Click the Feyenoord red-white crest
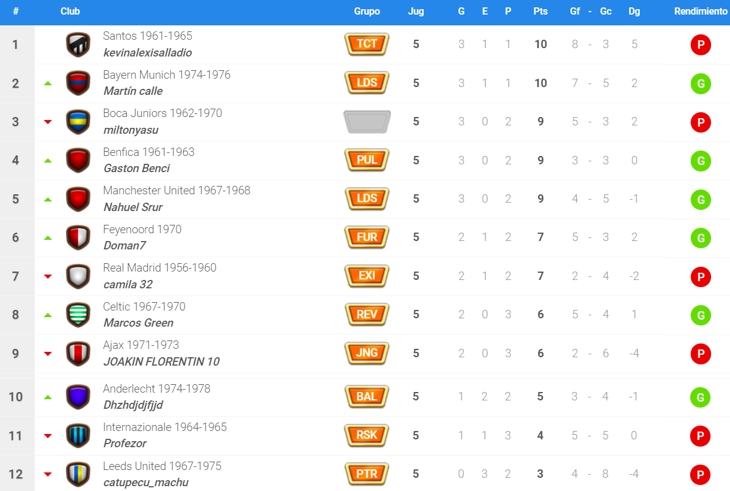 point(78,238)
